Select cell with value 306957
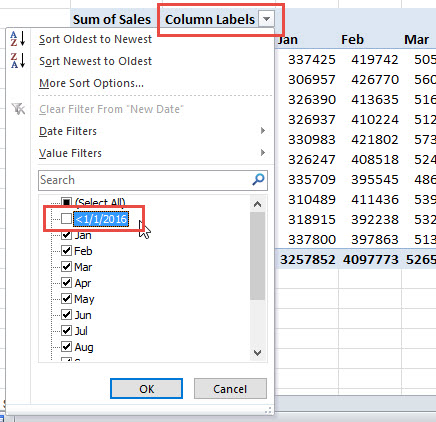The image size is (436, 422). click(x=312, y=80)
